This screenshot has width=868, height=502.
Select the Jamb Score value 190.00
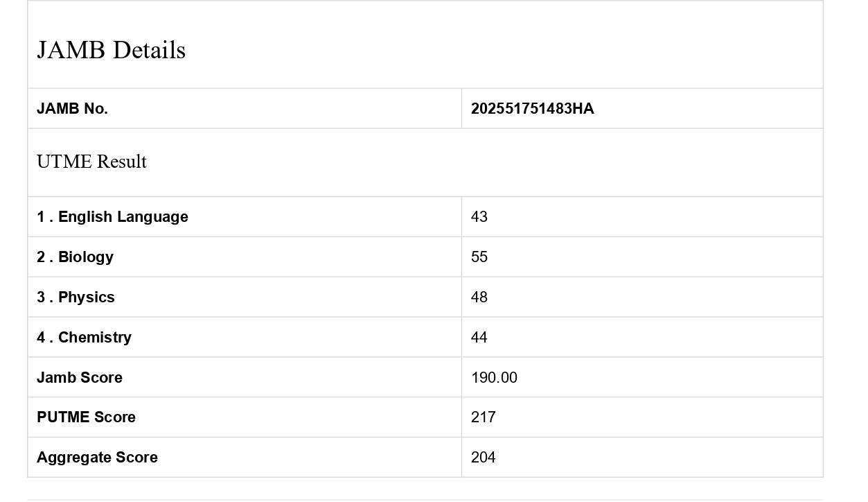point(494,378)
